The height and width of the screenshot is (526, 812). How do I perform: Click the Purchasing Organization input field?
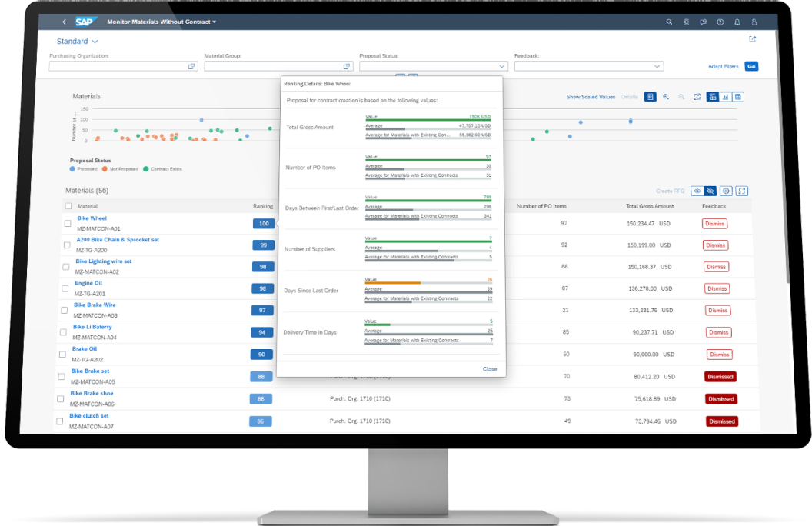tap(117, 67)
